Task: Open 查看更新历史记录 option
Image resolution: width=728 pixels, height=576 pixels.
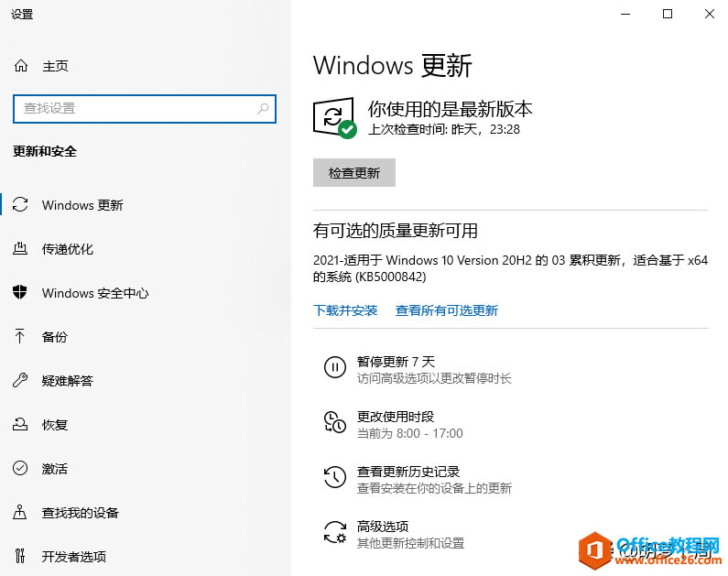Action: [408, 472]
